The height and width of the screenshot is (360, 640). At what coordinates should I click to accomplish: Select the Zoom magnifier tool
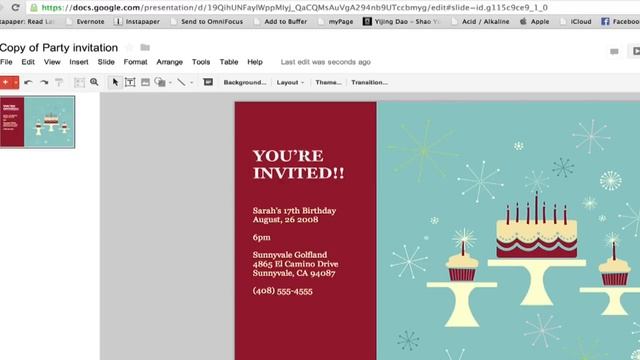tap(94, 82)
